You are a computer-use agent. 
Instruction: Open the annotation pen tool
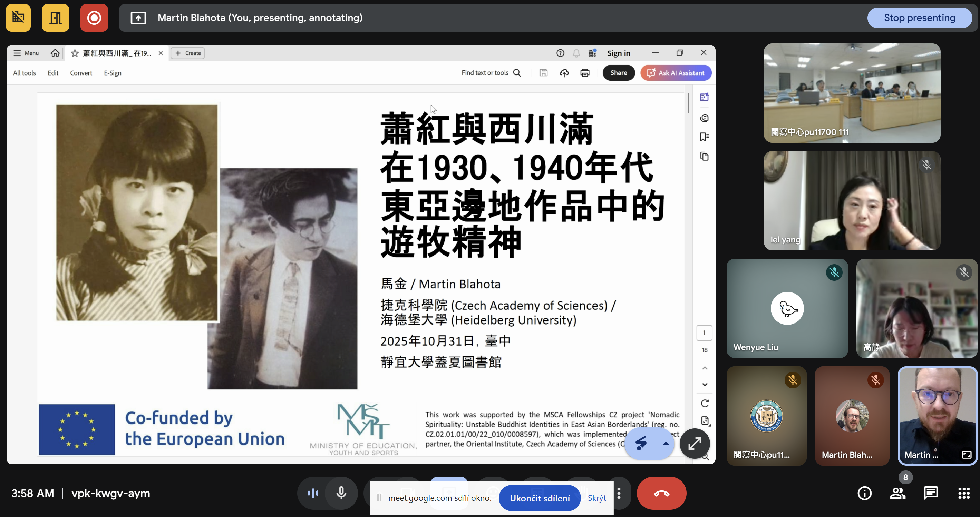tap(641, 443)
